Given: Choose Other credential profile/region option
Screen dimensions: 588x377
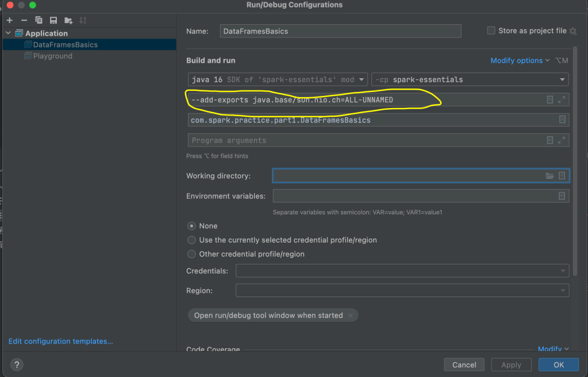Looking at the screenshot, I should (192, 254).
